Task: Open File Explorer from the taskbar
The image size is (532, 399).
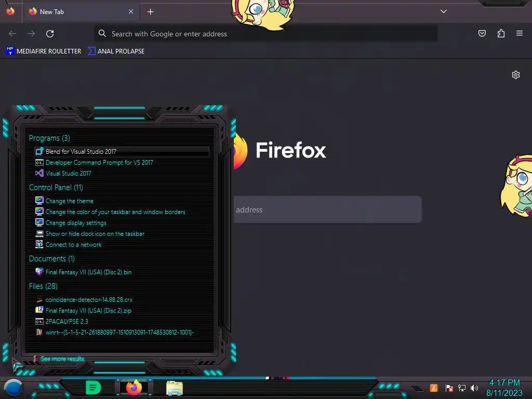Action: point(175,388)
